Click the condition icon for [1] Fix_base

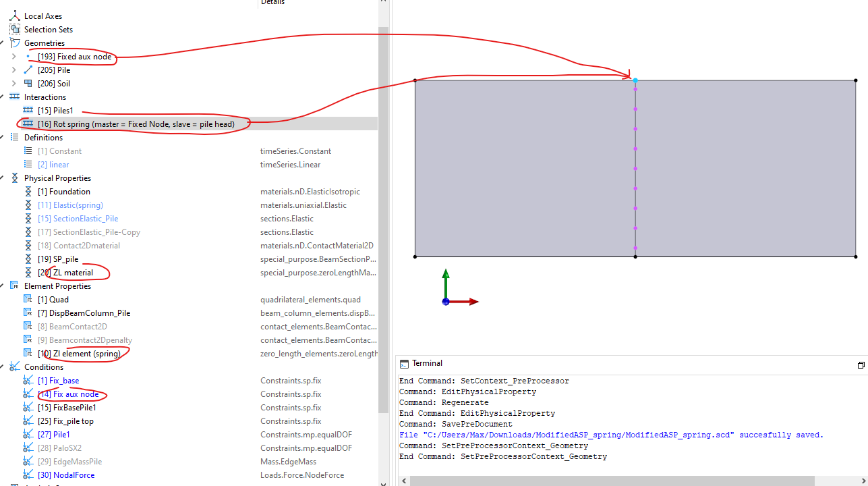(x=28, y=380)
